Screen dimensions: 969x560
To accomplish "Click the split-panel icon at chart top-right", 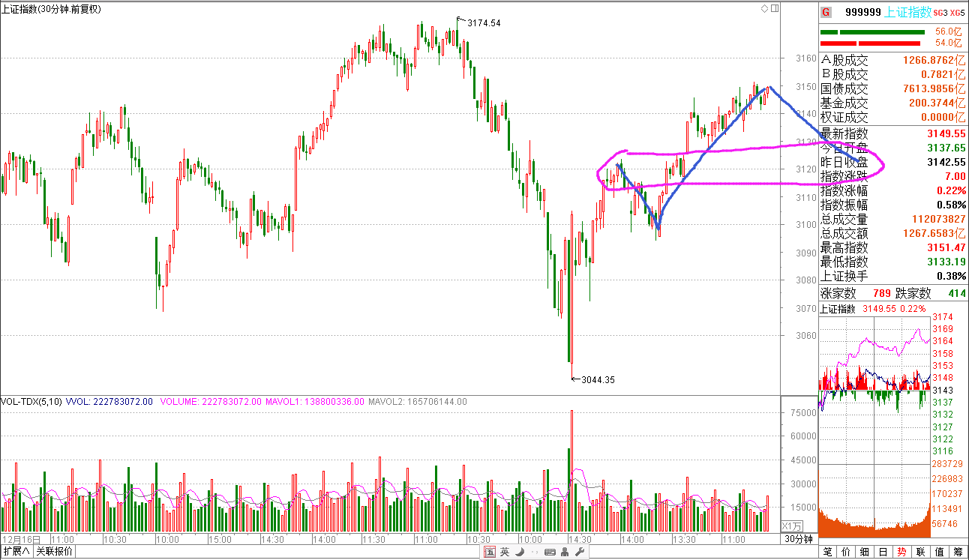I will [774, 9].
